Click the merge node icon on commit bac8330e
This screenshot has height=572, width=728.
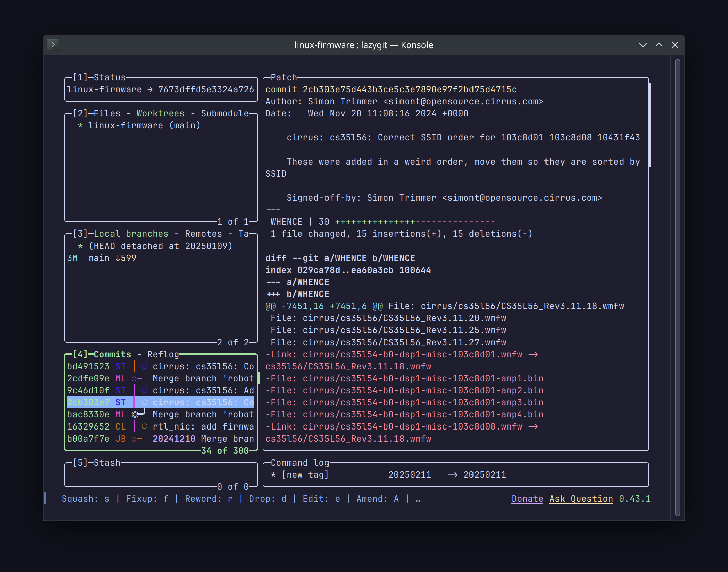pos(135,415)
